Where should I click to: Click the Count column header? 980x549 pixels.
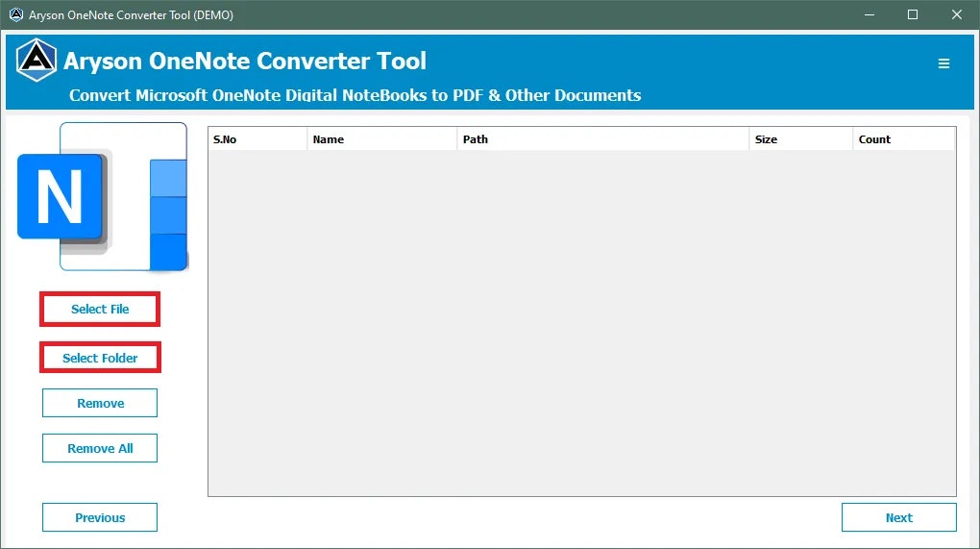point(904,139)
